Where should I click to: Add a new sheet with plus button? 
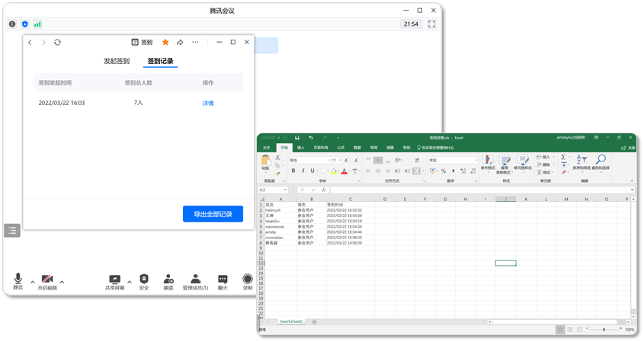click(314, 322)
